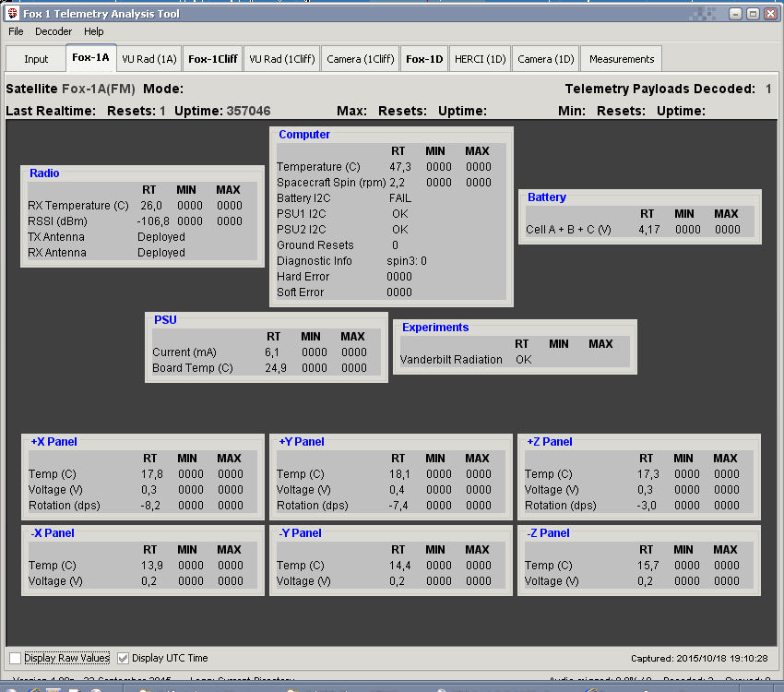Open the VU Rad (1Cliff) tab
Image resolution: width=784 pixels, height=692 pixels.
pyautogui.click(x=282, y=59)
